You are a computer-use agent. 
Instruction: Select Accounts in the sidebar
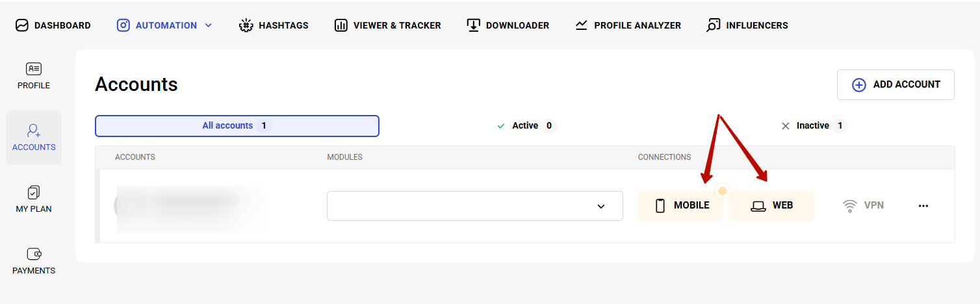click(x=34, y=137)
